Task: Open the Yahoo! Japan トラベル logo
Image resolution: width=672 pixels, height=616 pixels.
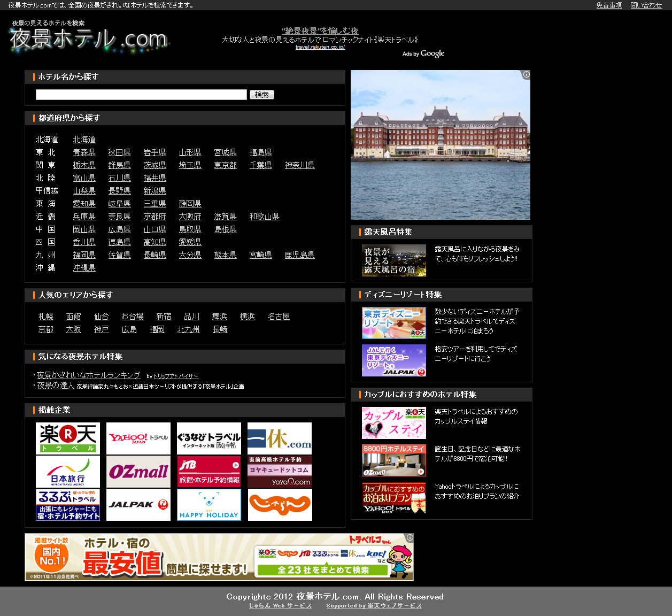Action: 138,438
